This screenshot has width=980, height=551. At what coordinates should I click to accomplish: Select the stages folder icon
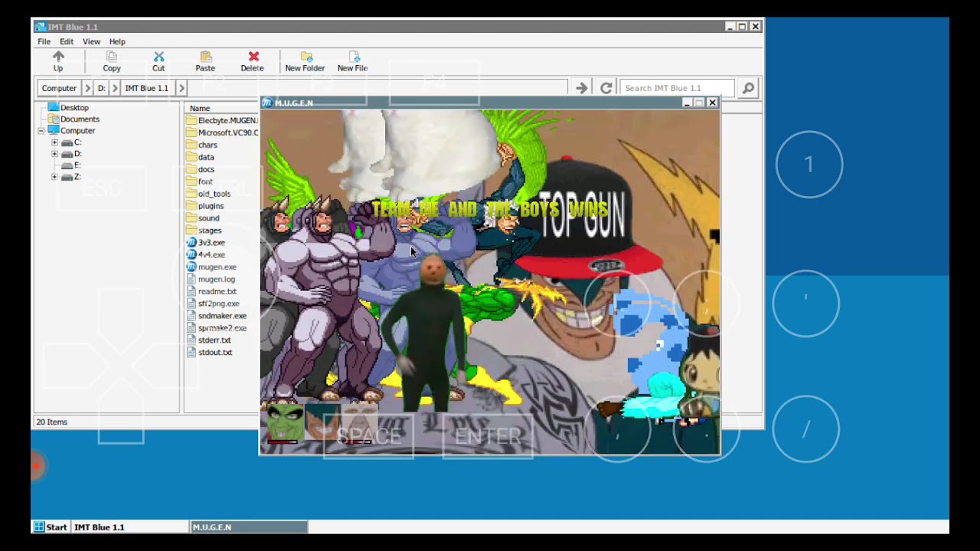pyautogui.click(x=191, y=230)
